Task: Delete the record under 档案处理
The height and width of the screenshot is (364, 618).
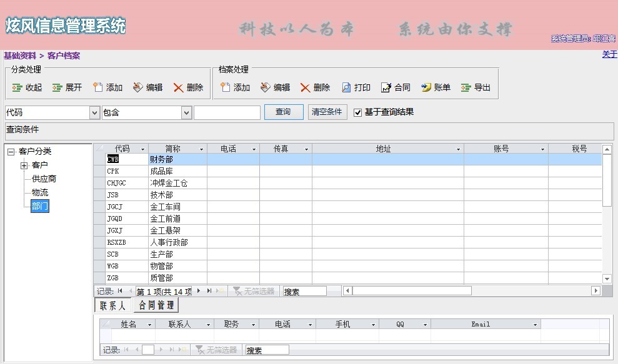Action: tap(316, 87)
